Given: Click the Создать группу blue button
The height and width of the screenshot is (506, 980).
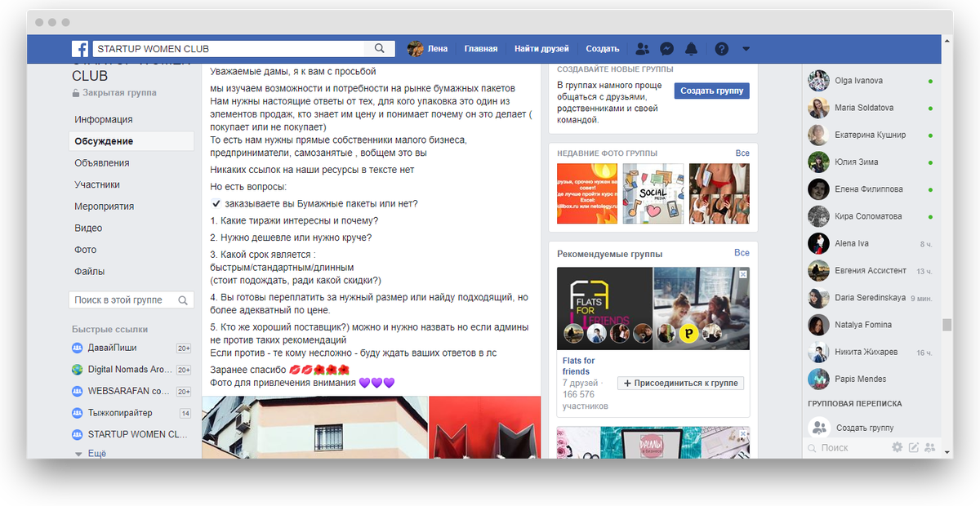Looking at the screenshot, I should pos(711,91).
